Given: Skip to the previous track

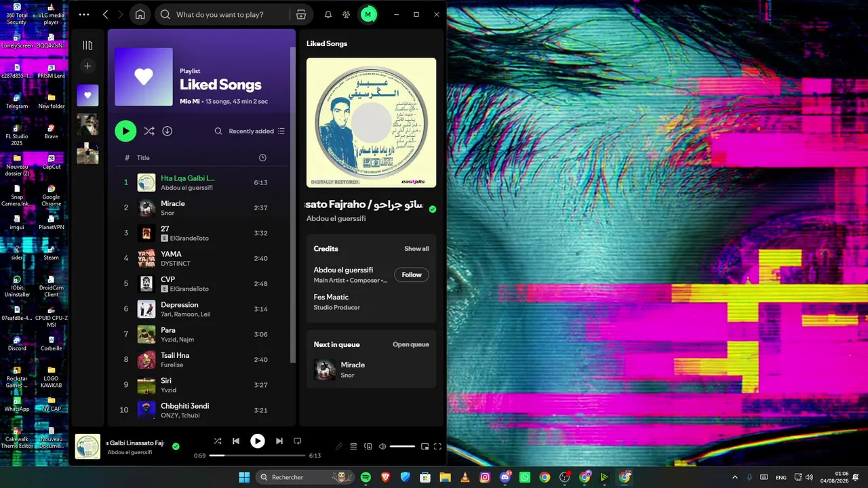Looking at the screenshot, I should tap(236, 441).
